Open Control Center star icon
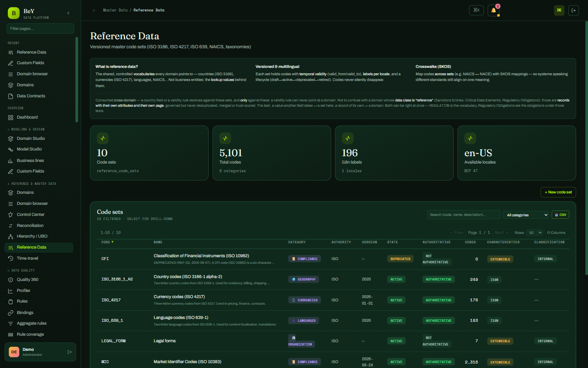Viewport: 588px width, 368px height. pos(11,215)
